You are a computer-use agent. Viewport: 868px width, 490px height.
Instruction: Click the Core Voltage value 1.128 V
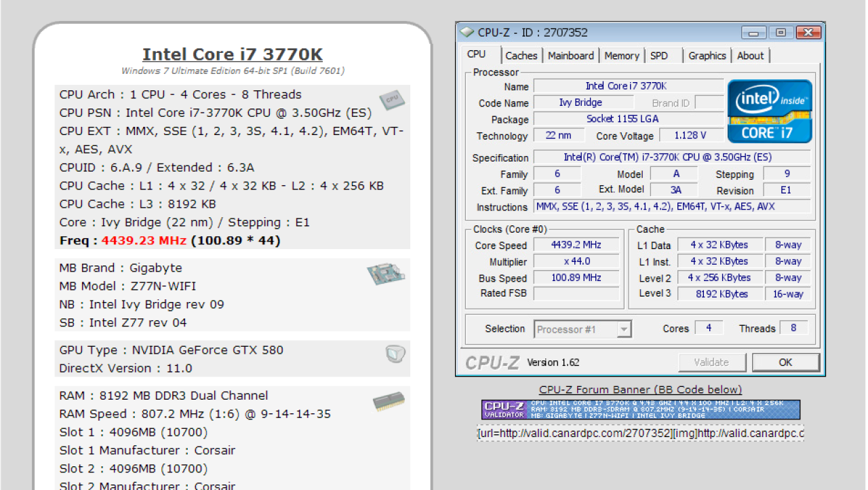[690, 135]
